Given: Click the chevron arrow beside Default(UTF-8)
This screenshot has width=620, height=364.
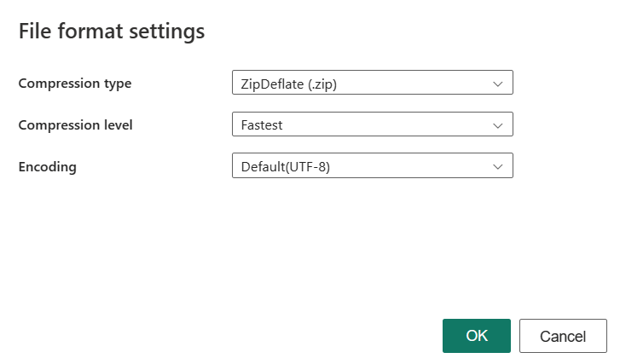Looking at the screenshot, I should coord(498,167).
